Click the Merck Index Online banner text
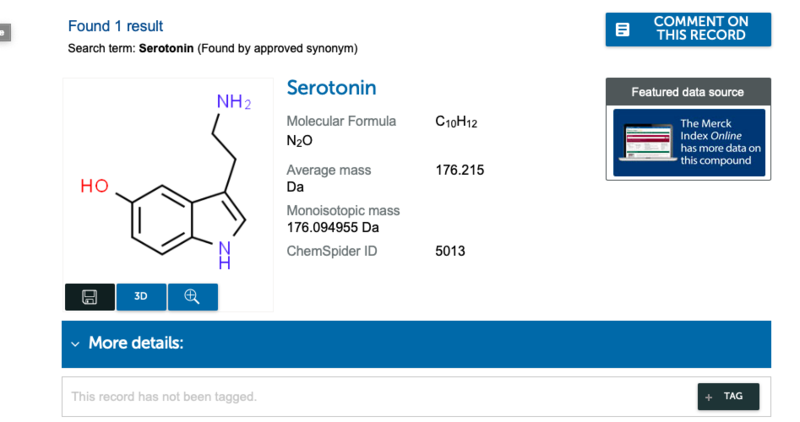This screenshot has width=800, height=422. tap(720, 142)
